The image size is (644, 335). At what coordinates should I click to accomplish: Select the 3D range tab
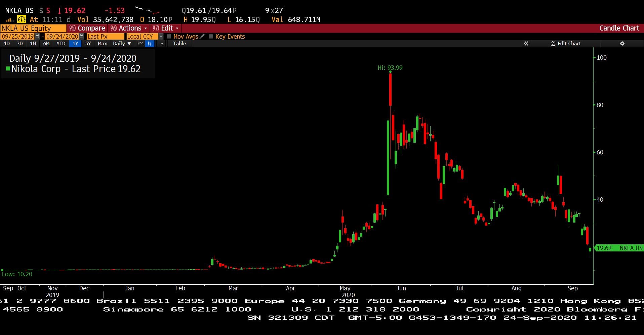click(20, 44)
